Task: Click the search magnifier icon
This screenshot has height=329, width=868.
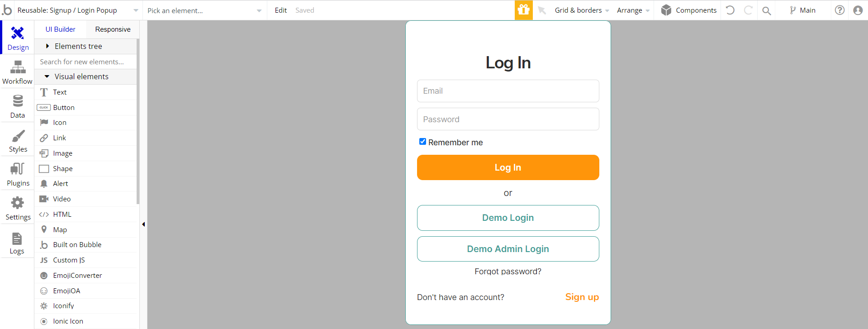Action: [766, 10]
